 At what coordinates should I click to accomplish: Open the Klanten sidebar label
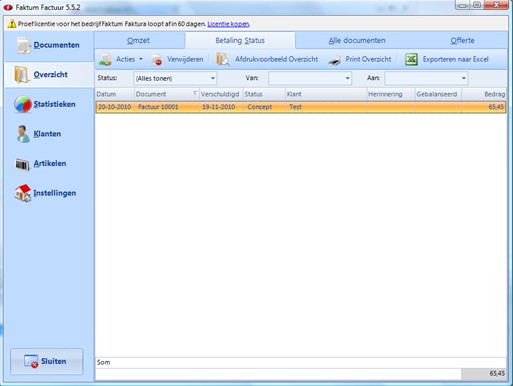47,134
